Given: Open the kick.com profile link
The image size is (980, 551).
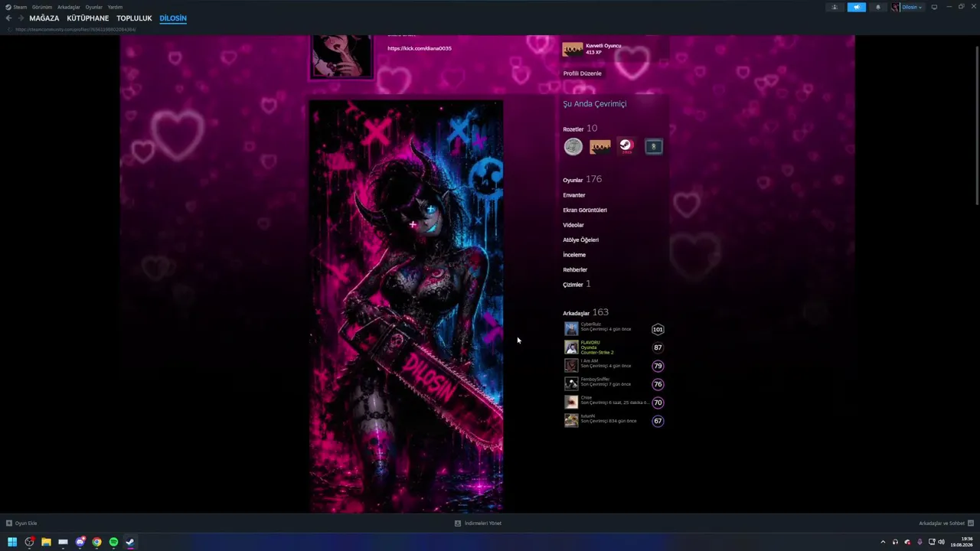Looking at the screenshot, I should pos(420,48).
